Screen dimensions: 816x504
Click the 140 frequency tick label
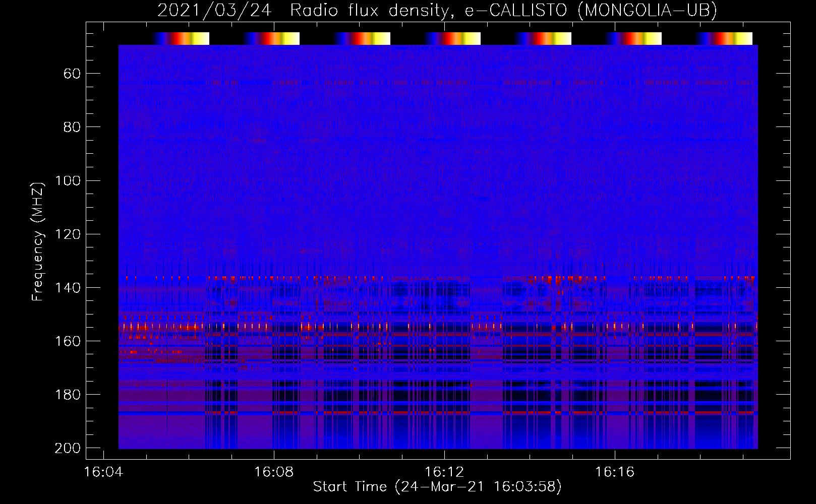(x=68, y=288)
